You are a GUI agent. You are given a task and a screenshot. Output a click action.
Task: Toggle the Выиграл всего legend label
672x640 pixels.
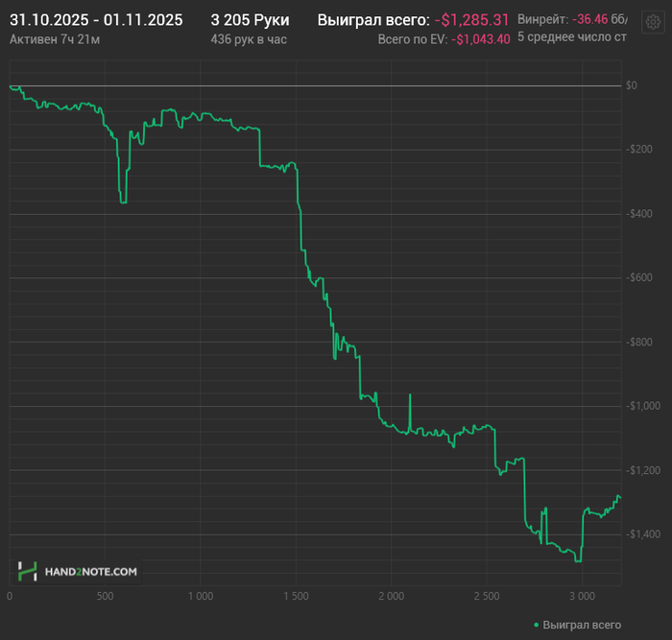582,625
